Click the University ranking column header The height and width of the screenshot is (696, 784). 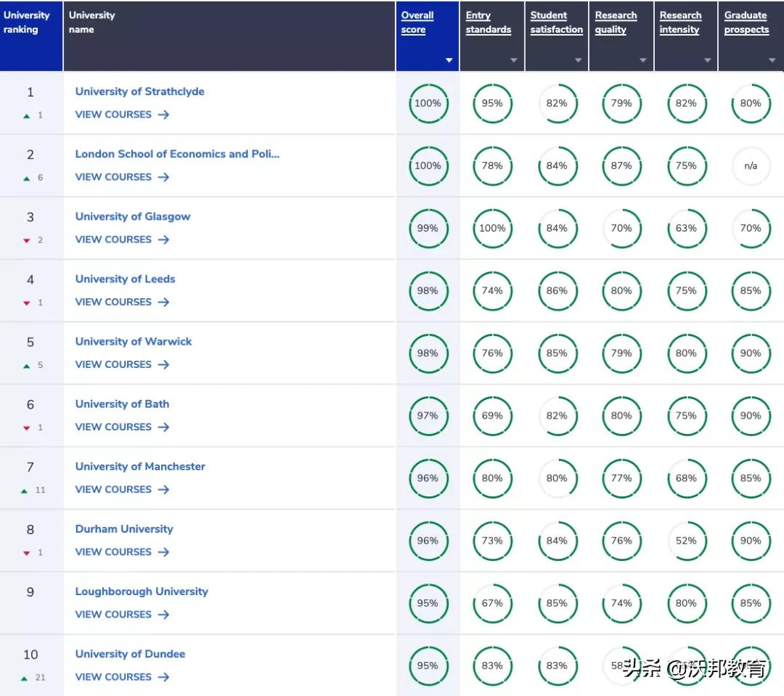(x=31, y=36)
